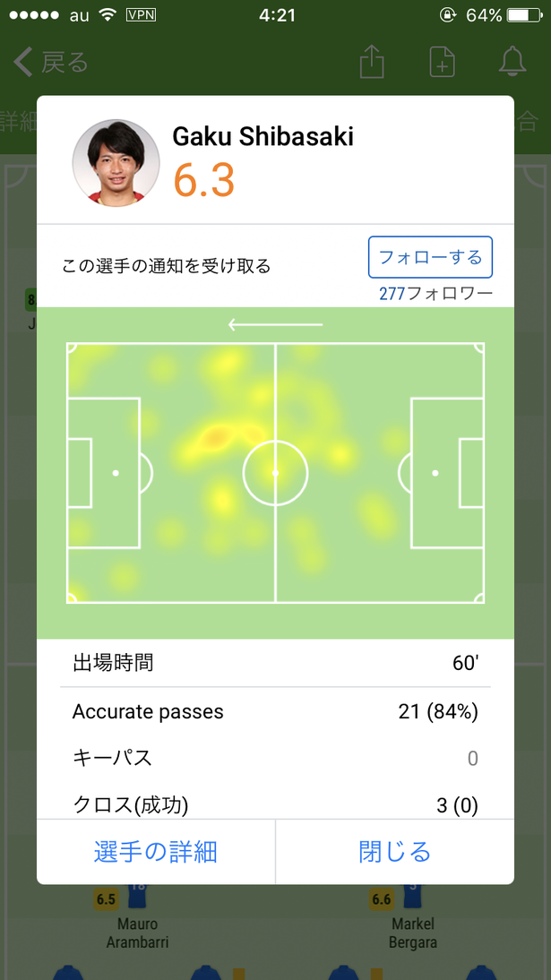The width and height of the screenshot is (551, 980).
Task: Open 選手の詳細 player details
Action: pyautogui.click(x=156, y=851)
